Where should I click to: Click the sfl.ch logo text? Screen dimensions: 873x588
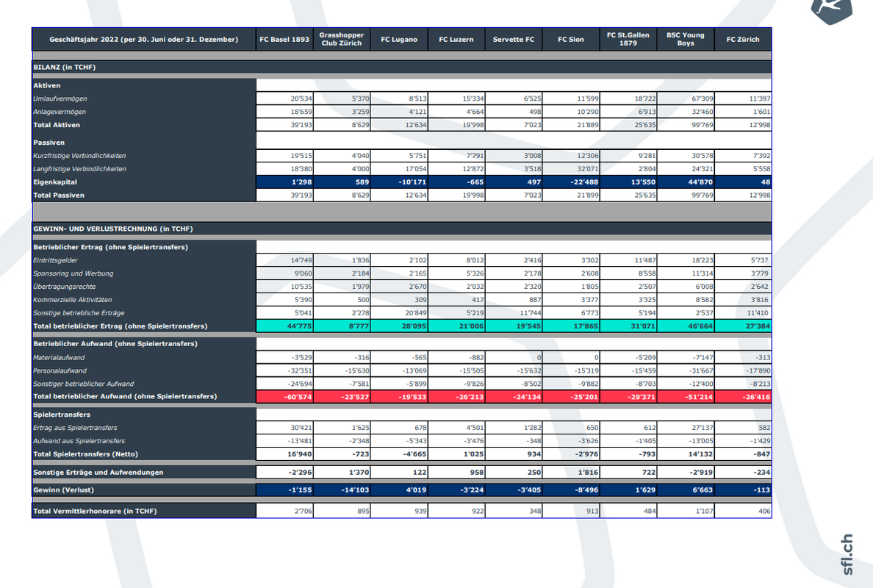(x=847, y=555)
